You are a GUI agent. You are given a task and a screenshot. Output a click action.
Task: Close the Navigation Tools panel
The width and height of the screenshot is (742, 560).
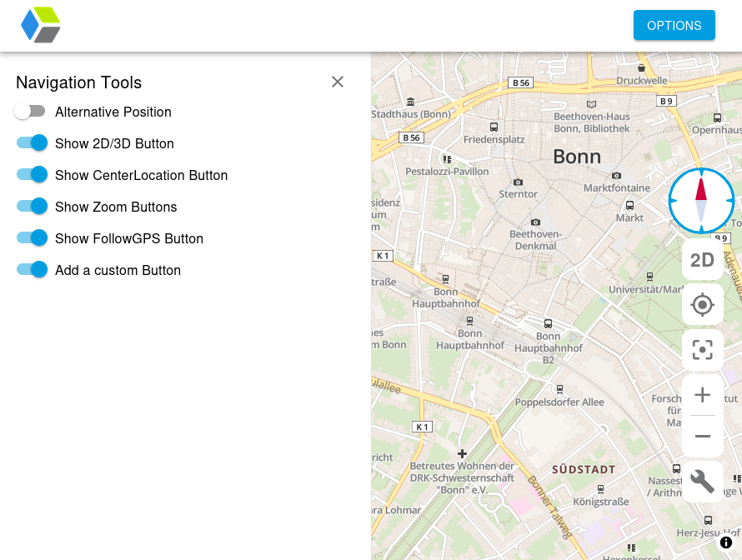pos(338,82)
